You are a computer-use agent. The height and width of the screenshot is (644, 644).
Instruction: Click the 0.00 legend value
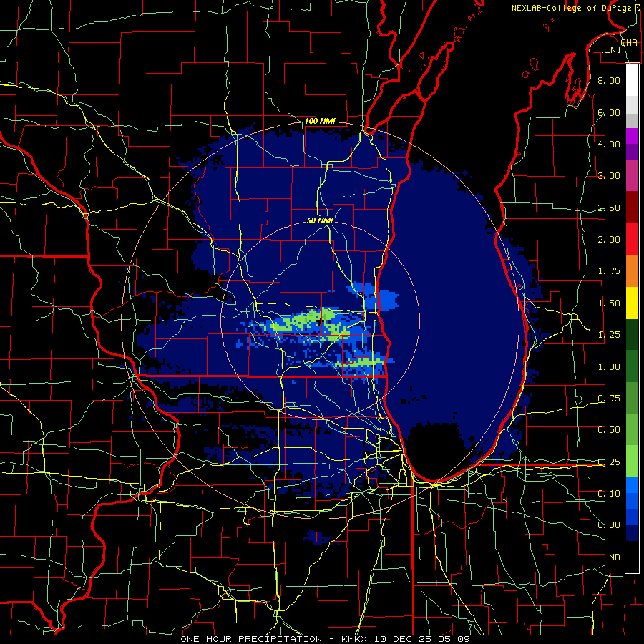click(x=608, y=525)
